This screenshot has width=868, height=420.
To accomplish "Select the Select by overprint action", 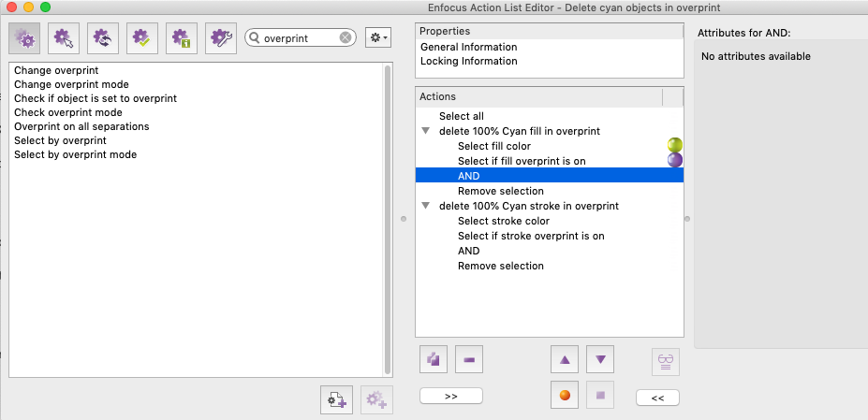I will (x=60, y=140).
